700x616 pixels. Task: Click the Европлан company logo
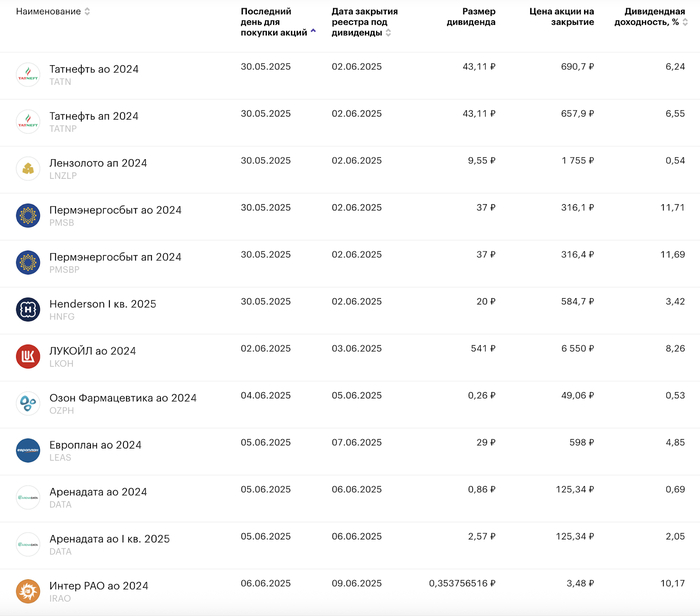[28, 450]
